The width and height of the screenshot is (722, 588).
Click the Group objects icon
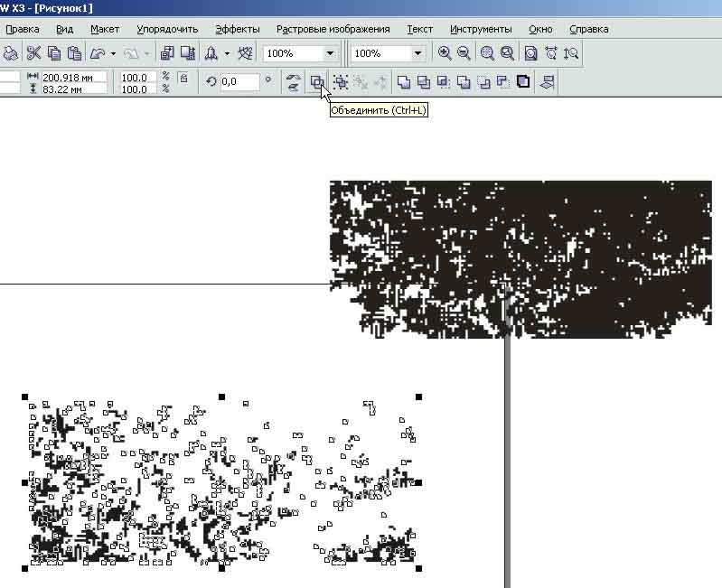pyautogui.click(x=341, y=82)
